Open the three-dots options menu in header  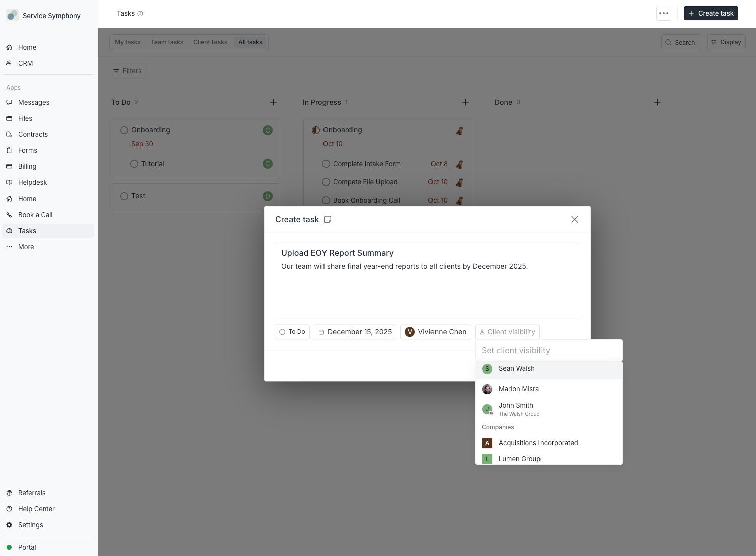tap(664, 13)
